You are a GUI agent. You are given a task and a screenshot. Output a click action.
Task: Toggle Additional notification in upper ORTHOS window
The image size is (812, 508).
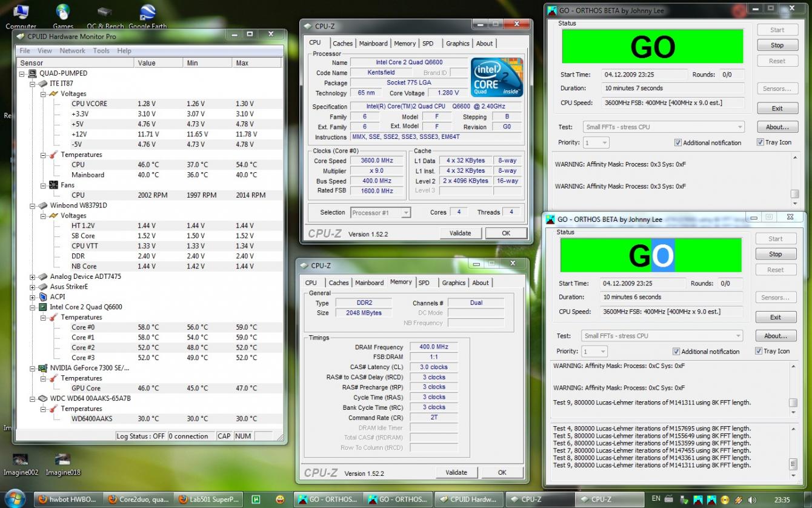tap(678, 143)
